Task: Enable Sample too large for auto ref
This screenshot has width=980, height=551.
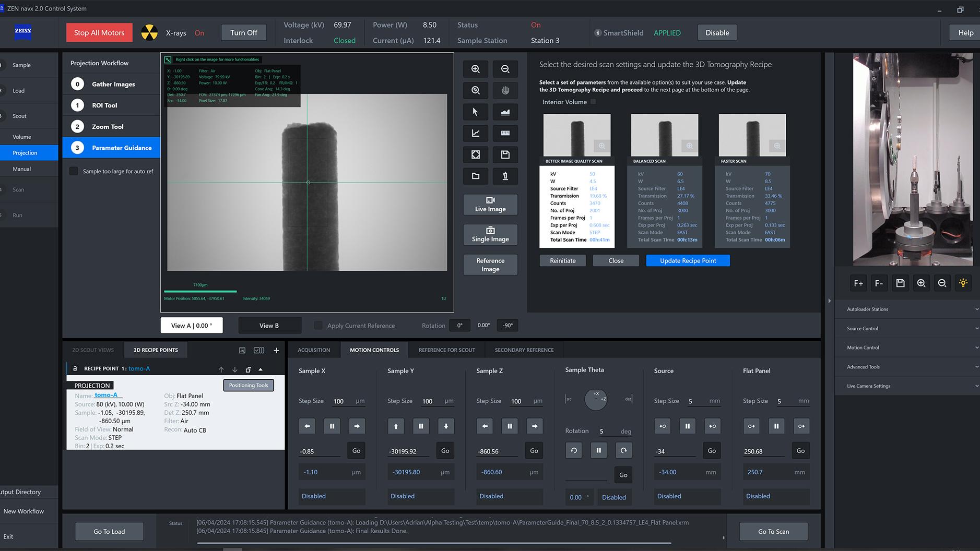Action: (74, 171)
